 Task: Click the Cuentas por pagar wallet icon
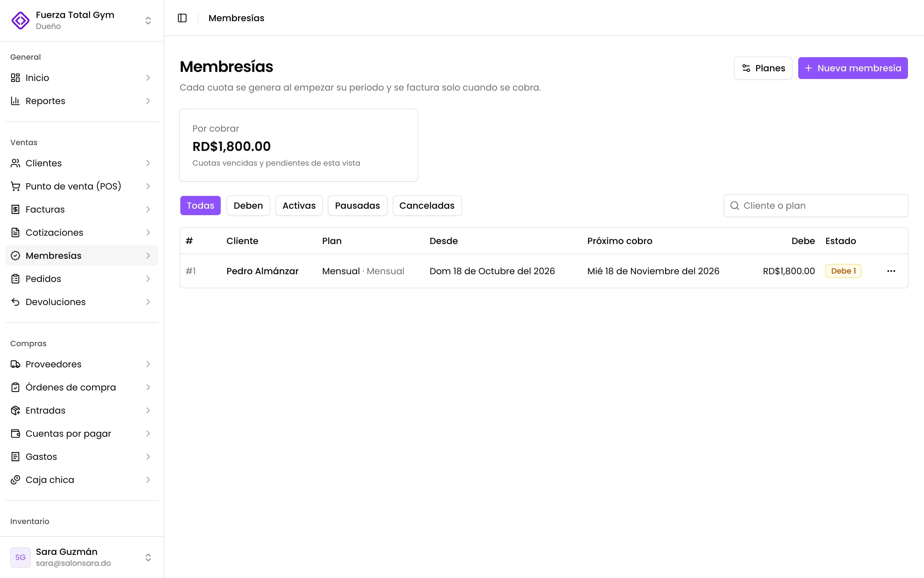[x=15, y=433]
